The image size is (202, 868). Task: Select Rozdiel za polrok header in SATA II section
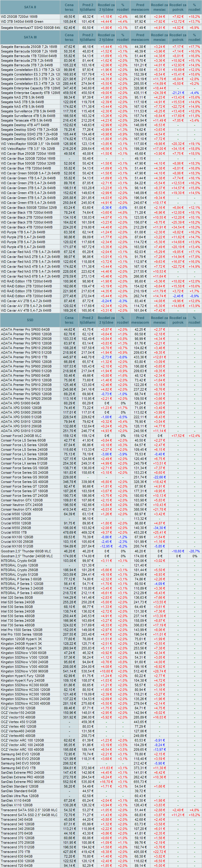click(x=178, y=7)
